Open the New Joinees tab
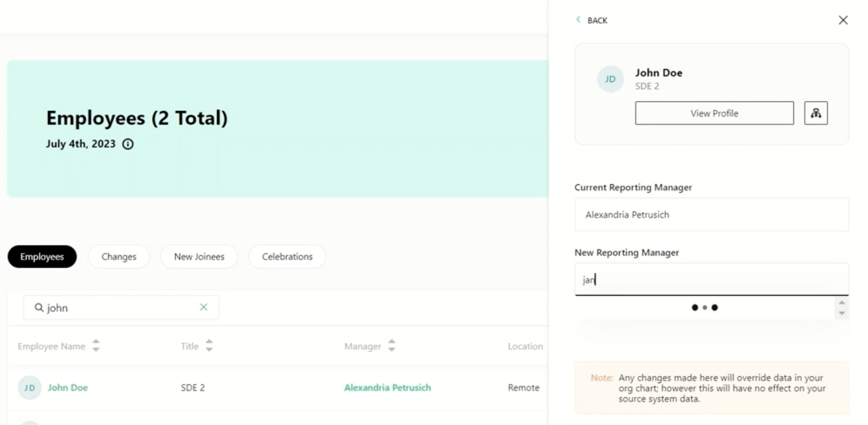868x425 pixels. click(199, 256)
